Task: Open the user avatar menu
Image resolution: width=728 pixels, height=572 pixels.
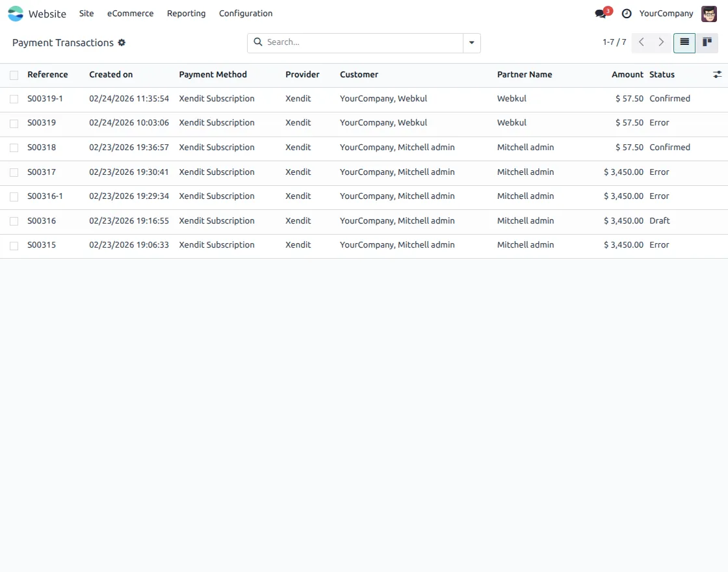Action: click(x=708, y=14)
